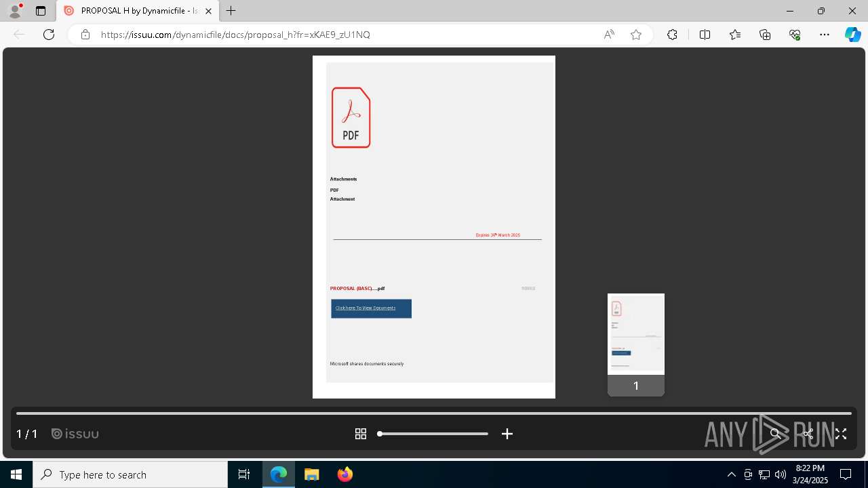Open the clock and calendar
The width and height of the screenshot is (868, 488).
810,474
